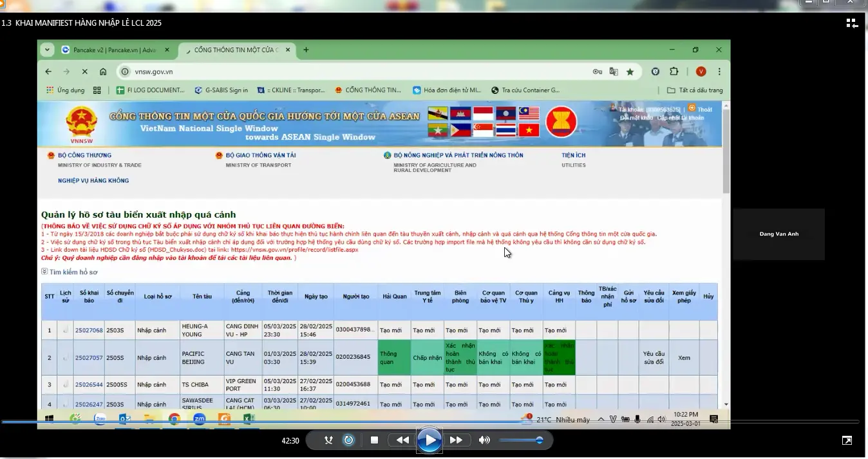Open declaration number 25026247

pyautogui.click(x=89, y=404)
